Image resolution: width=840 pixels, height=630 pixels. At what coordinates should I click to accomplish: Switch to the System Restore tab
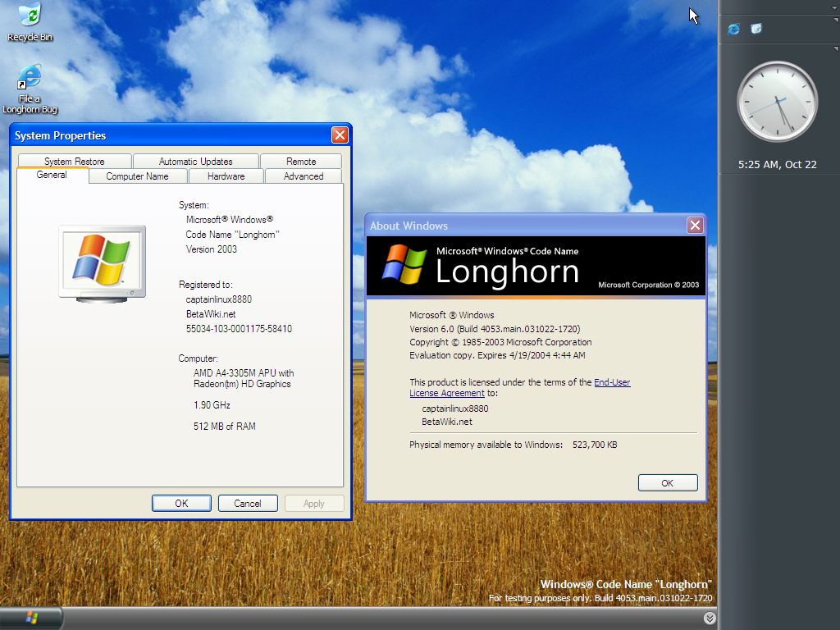[75, 162]
